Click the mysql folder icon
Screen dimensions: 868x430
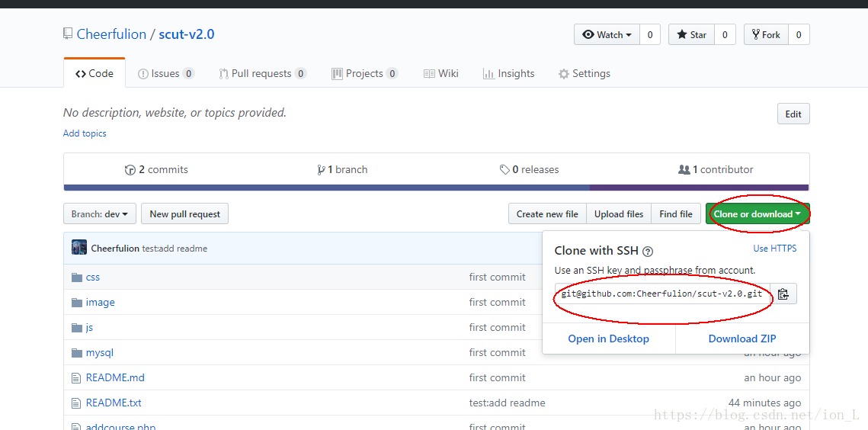point(77,352)
